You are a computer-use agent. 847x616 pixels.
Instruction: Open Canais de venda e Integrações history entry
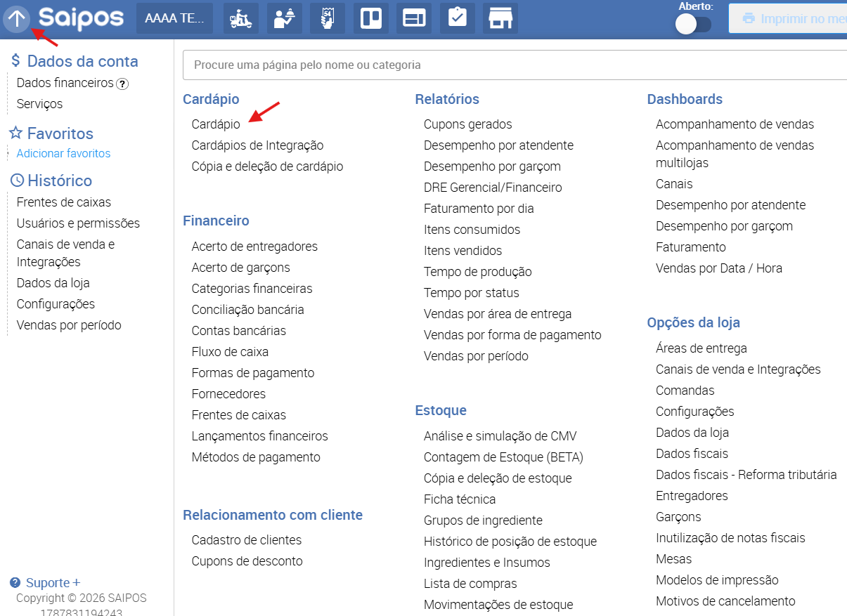pyautogui.click(x=65, y=253)
